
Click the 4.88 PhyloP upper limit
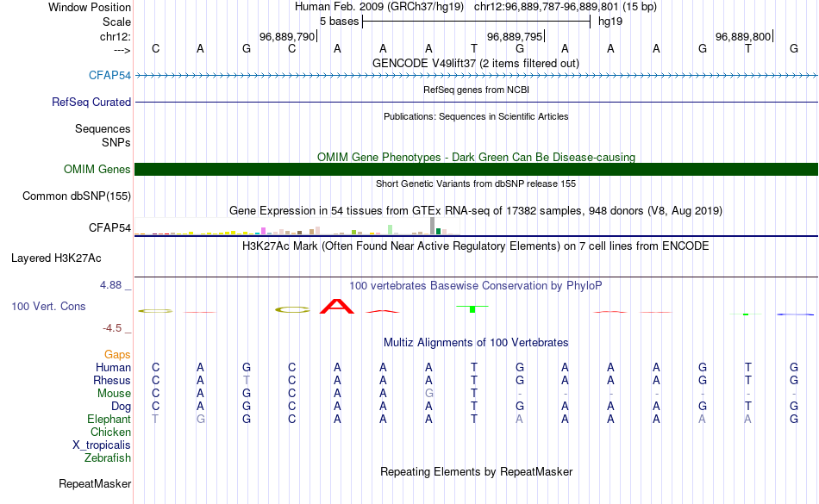[x=110, y=285]
